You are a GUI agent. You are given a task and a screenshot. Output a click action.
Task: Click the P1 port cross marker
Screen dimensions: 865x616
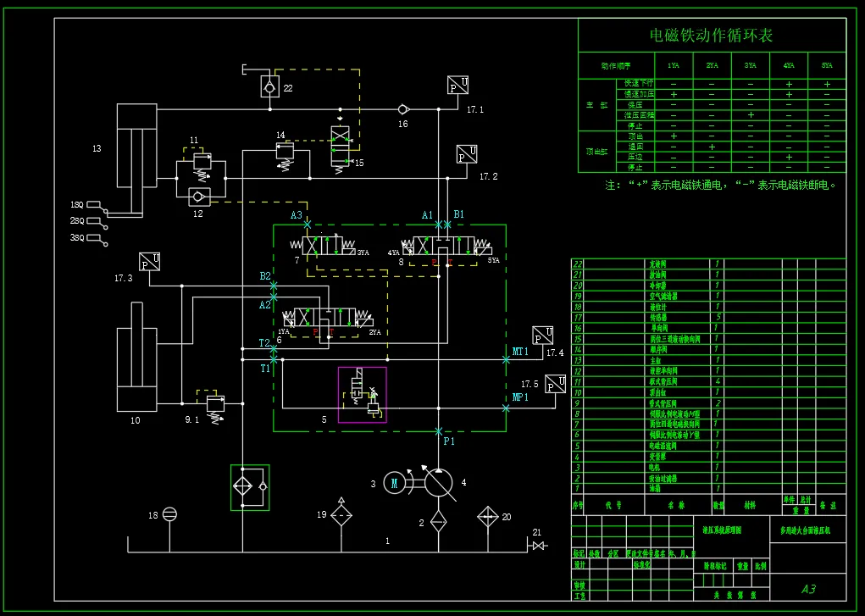tap(439, 431)
